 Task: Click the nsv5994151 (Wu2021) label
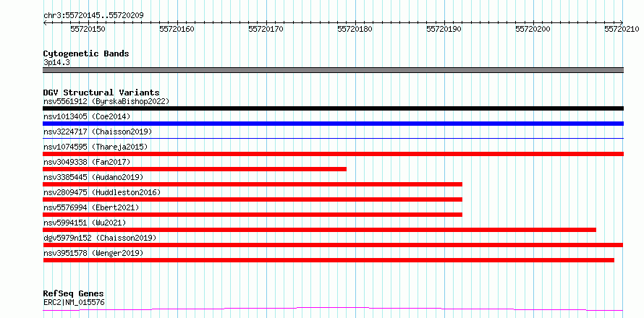pos(85,223)
